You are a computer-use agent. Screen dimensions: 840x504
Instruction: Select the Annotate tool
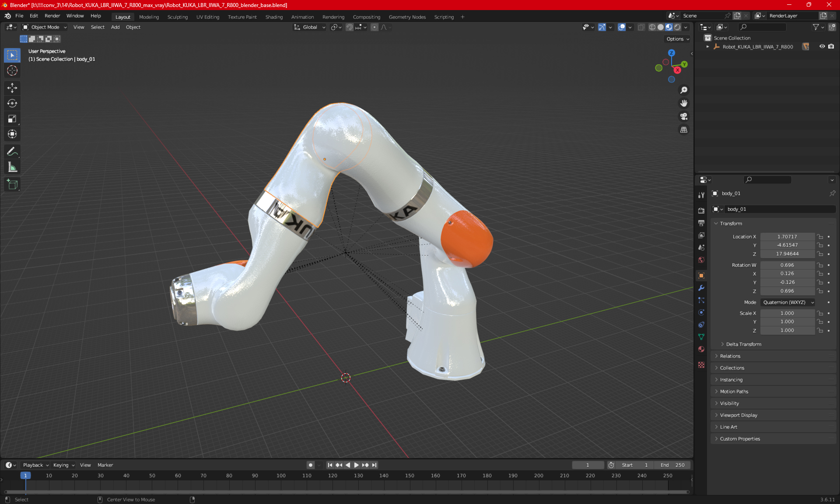[x=12, y=152]
